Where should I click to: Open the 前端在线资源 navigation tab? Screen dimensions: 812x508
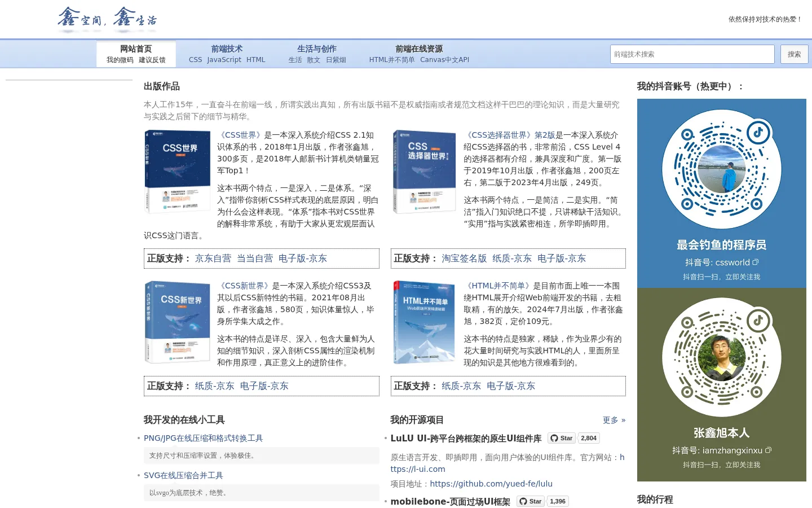pos(419,49)
